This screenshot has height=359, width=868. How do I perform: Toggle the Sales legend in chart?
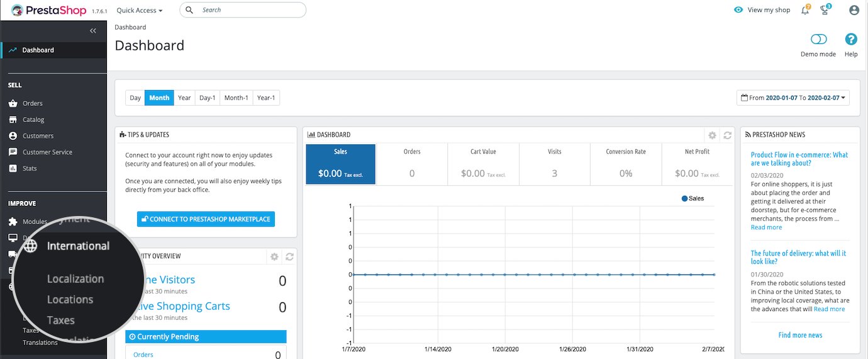(693, 198)
